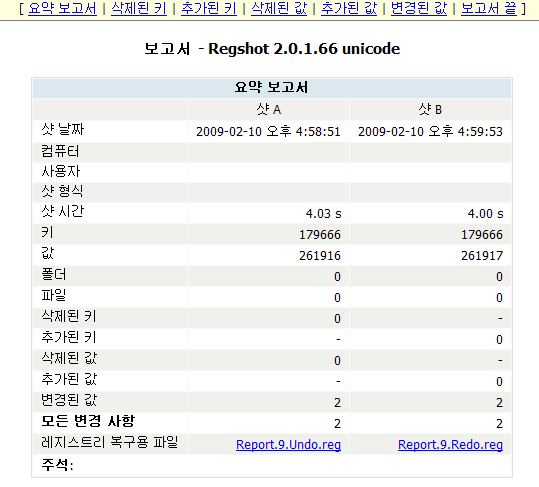The width and height of the screenshot is (539, 487).
Task: Click the bold 모든 변경 사항 row label
Action: coord(88,421)
